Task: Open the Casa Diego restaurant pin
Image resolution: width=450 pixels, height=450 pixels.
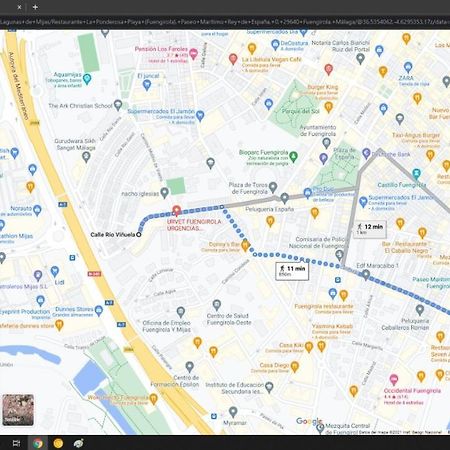Action: click(294, 367)
